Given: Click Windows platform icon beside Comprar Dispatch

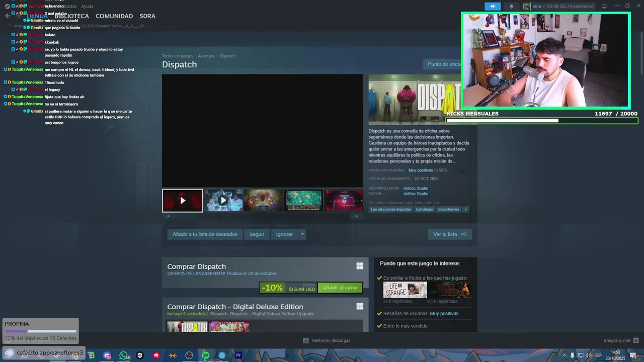Looking at the screenshot, I should 360,266.
